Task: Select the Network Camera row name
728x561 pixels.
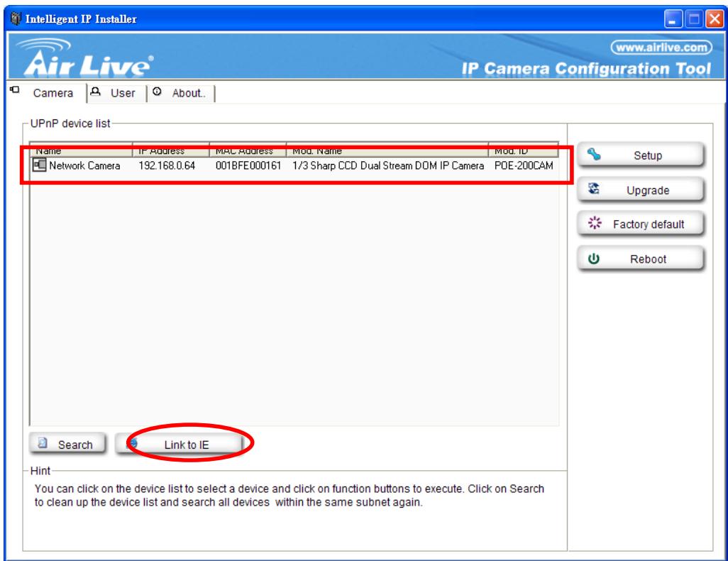Action: coord(84,165)
